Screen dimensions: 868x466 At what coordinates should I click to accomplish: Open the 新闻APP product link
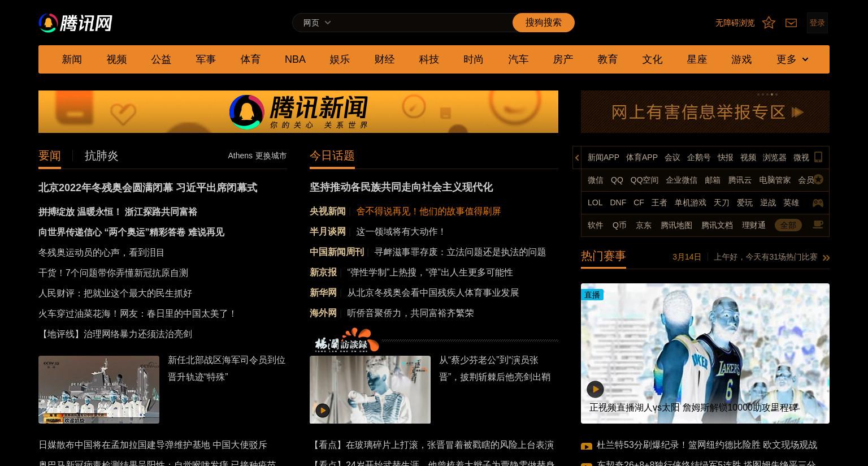pyautogui.click(x=604, y=157)
